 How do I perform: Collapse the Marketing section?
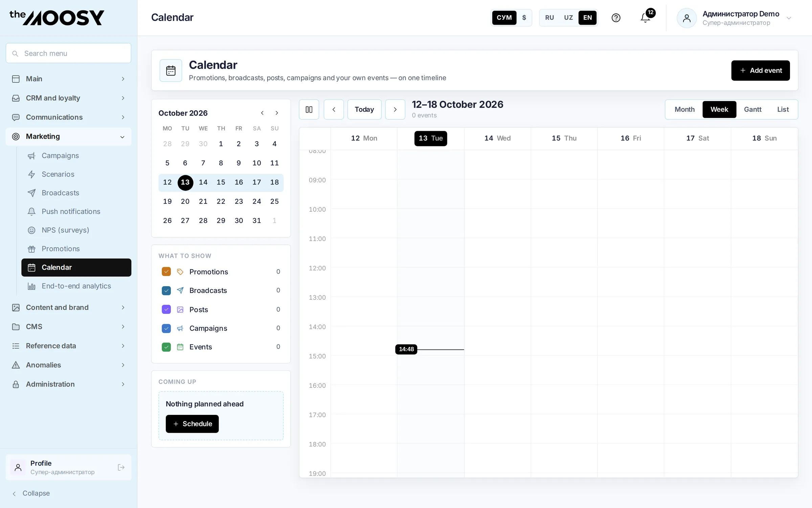point(68,136)
